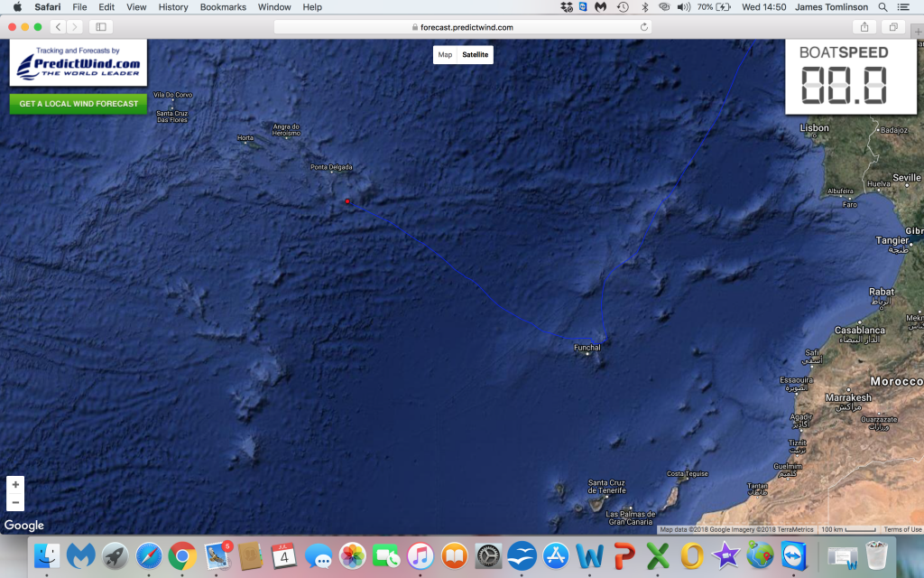Open the File menu
924x578 pixels.
click(x=79, y=7)
